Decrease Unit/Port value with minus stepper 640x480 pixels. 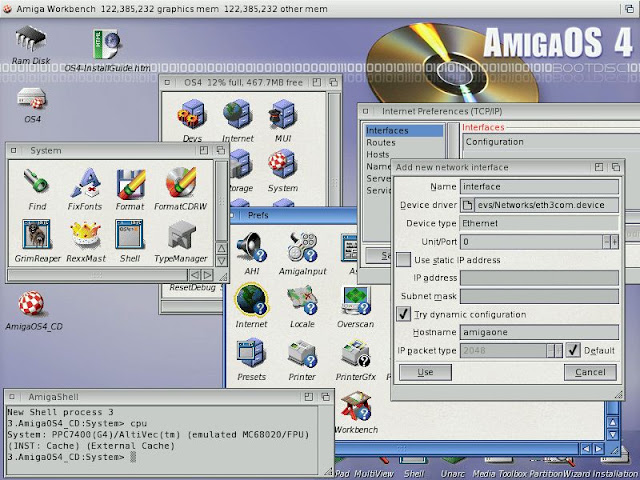(607, 242)
